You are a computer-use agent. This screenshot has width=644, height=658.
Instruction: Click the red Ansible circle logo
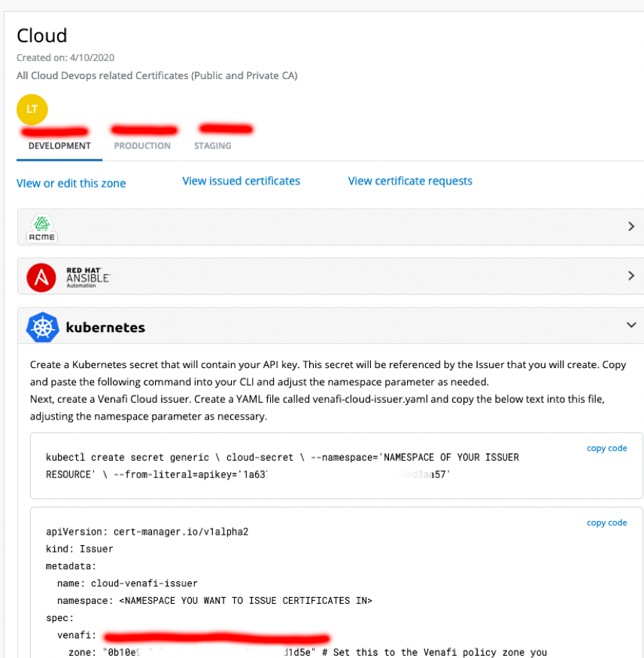41,277
